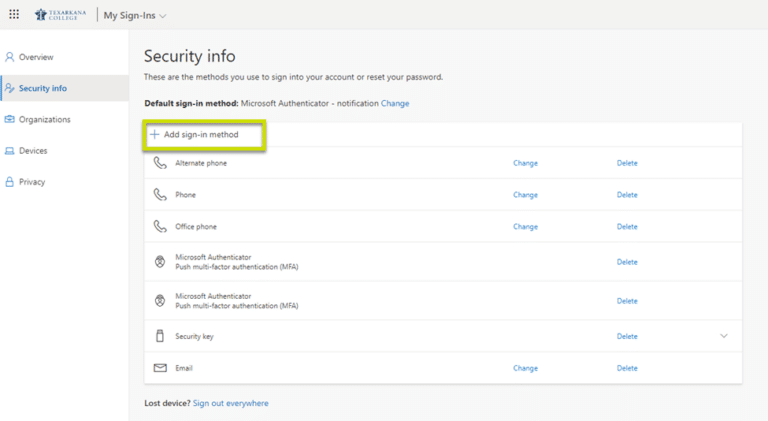Delete the Security key method
The image size is (768, 421).
click(x=627, y=337)
